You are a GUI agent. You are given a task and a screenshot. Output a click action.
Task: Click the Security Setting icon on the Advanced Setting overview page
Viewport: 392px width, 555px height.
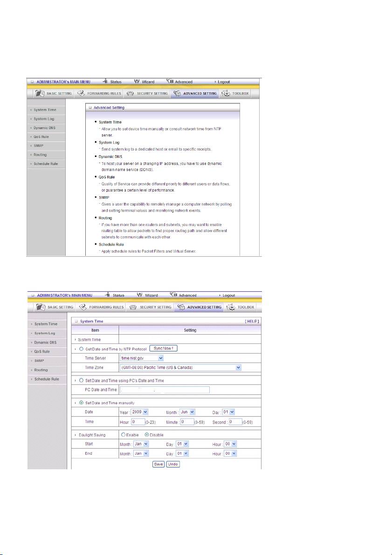(130, 93)
